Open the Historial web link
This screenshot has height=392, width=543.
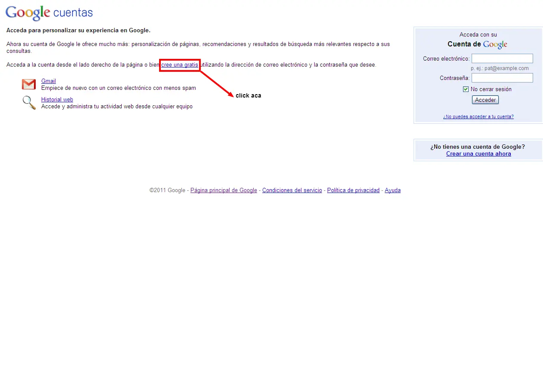pos(57,99)
